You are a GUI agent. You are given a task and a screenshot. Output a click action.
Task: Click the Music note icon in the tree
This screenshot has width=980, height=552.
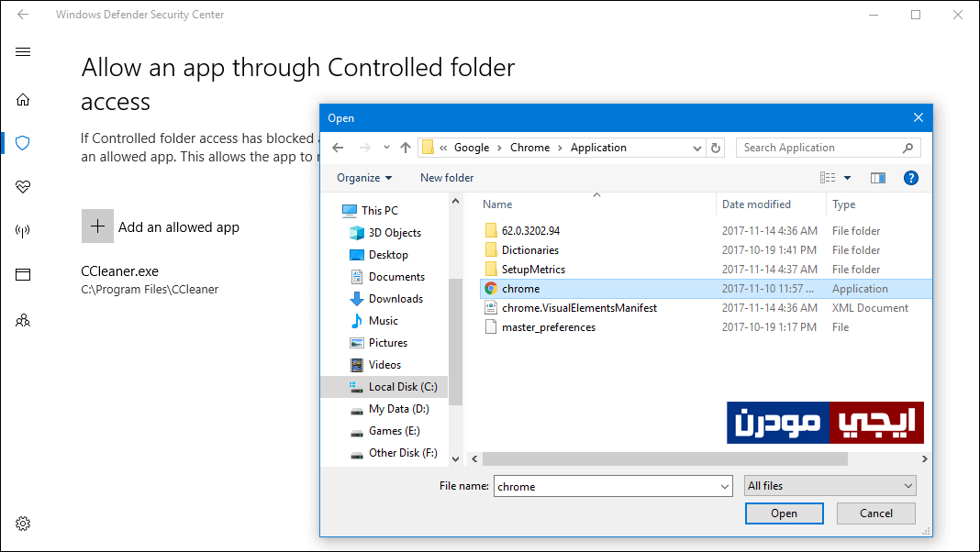pyautogui.click(x=357, y=321)
